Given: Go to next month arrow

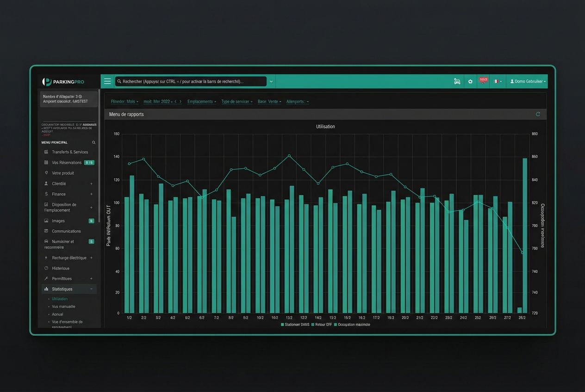Looking at the screenshot, I should pos(180,101).
